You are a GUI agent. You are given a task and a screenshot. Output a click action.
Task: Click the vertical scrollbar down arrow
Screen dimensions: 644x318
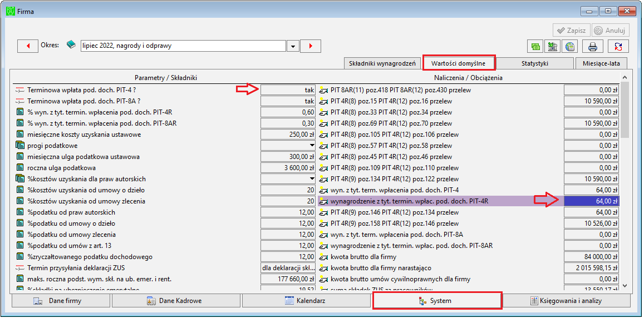[625, 285]
